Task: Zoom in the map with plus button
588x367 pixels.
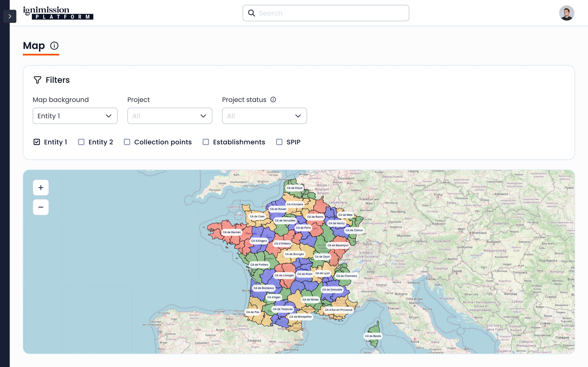Action: point(41,188)
